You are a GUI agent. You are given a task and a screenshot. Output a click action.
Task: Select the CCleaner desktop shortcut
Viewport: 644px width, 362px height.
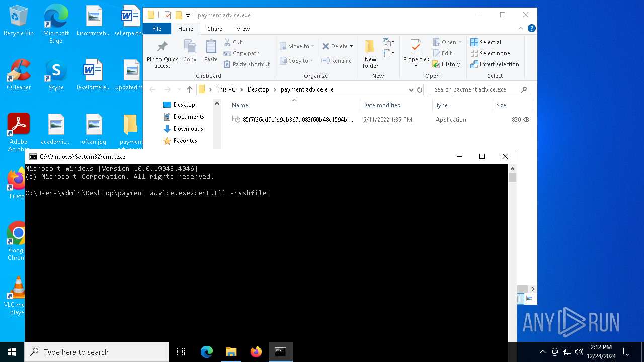click(19, 75)
